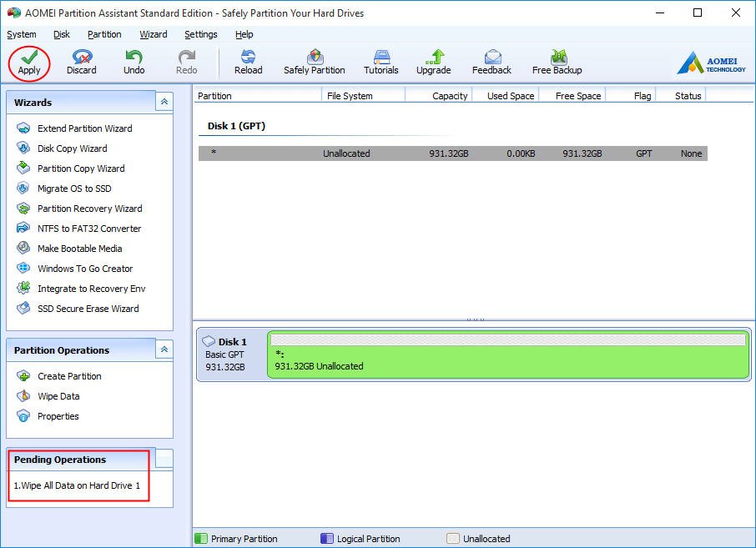Click the AOMEI Technology logo
Screen dimensions: 756x548
pyautogui.click(x=712, y=63)
